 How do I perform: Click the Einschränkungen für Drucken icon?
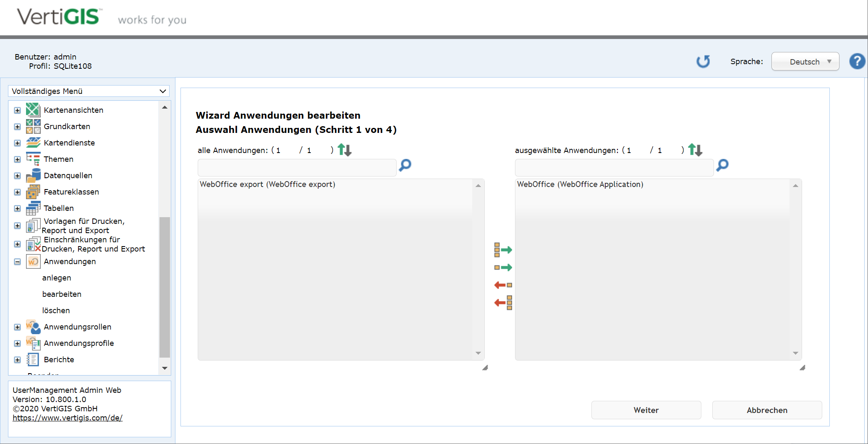click(33, 244)
